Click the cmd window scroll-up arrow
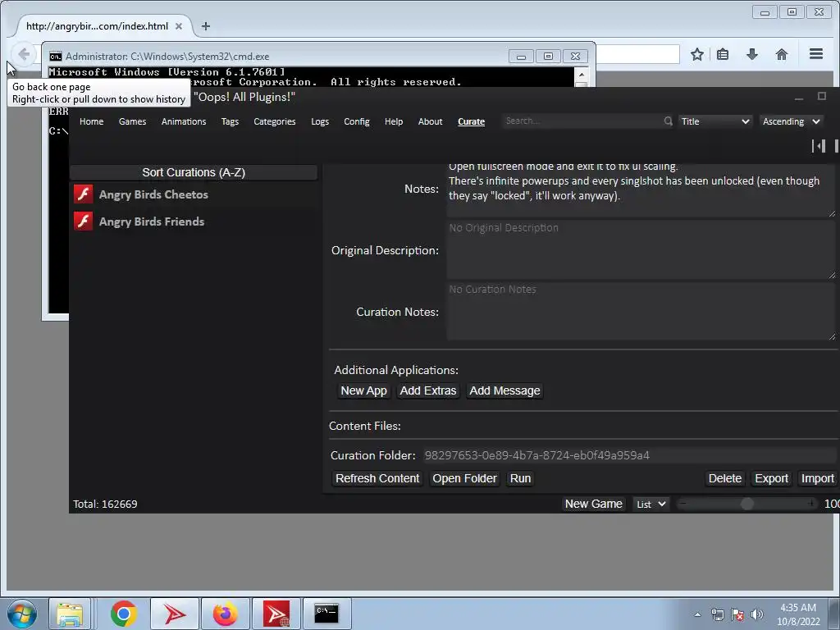The width and height of the screenshot is (840, 630). tap(582, 74)
